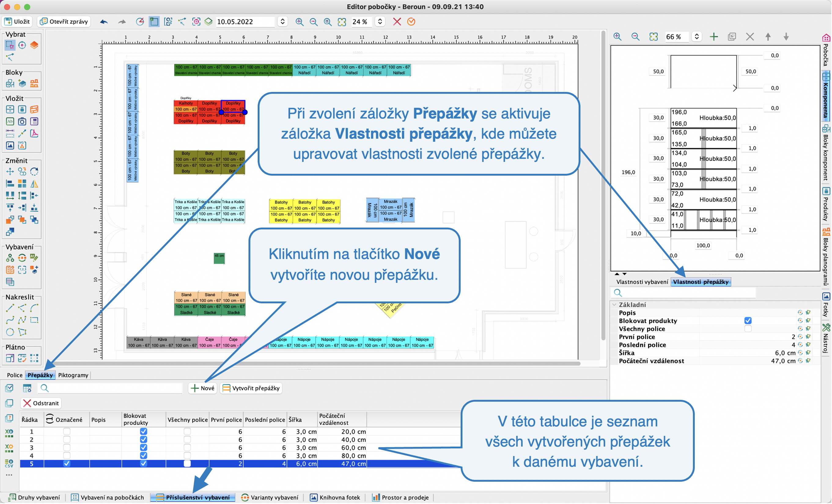Select the line drawing tool in Nakreslit
Image resolution: width=832 pixels, height=504 pixels.
10,308
